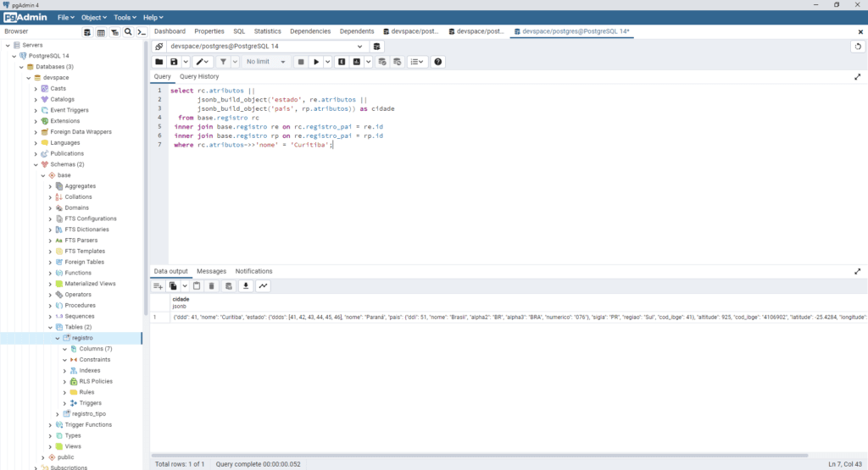The height and width of the screenshot is (470, 868).
Task: Expand the Extensions tree node
Action: click(36, 121)
